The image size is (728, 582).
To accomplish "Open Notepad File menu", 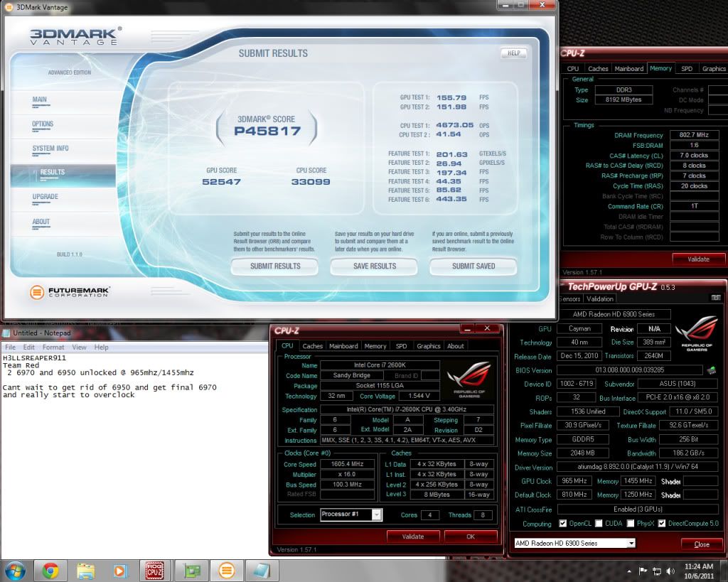I will click(x=10, y=347).
